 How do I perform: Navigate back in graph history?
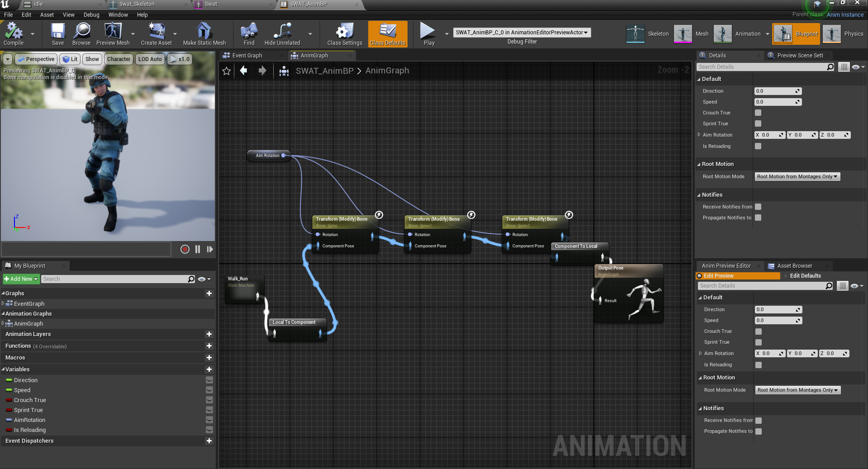click(243, 71)
